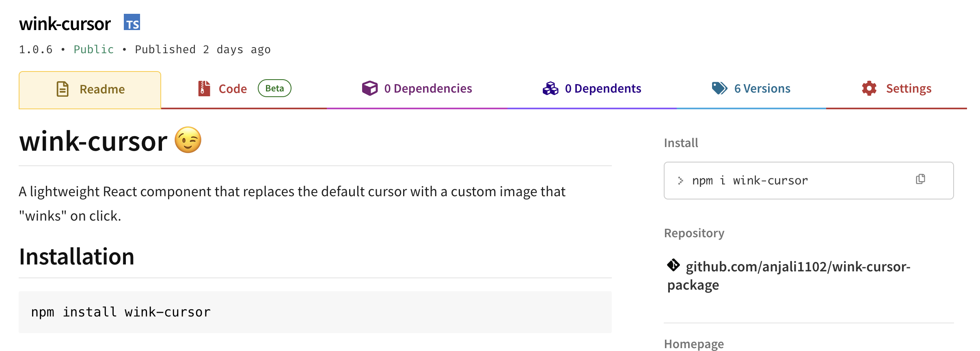
Task: Click the Dependencies package box icon
Action: (x=370, y=88)
